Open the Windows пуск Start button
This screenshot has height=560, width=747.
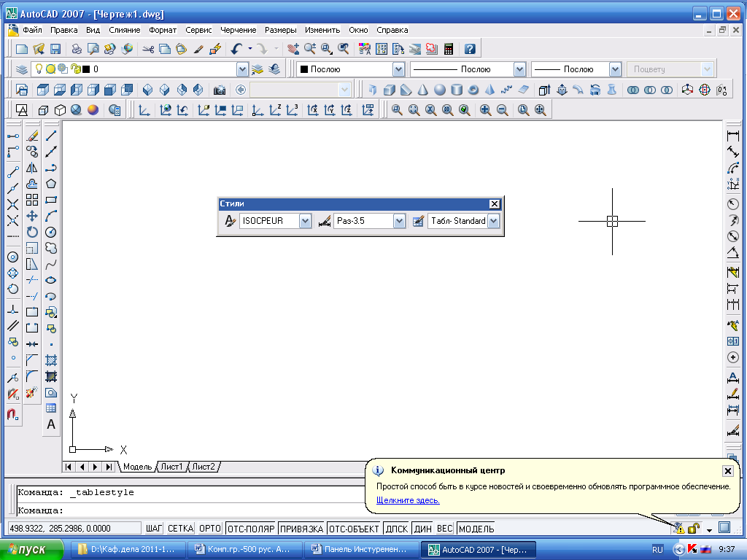tap(31, 550)
